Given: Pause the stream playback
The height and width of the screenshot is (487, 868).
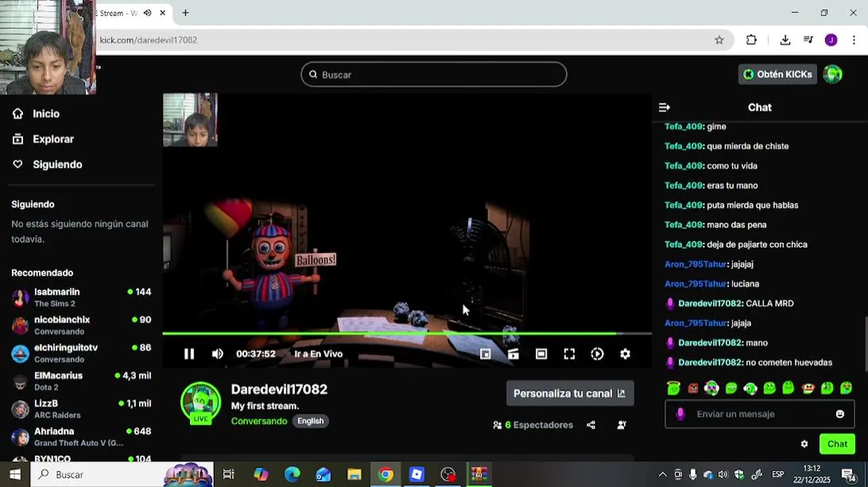Looking at the screenshot, I should [x=189, y=354].
